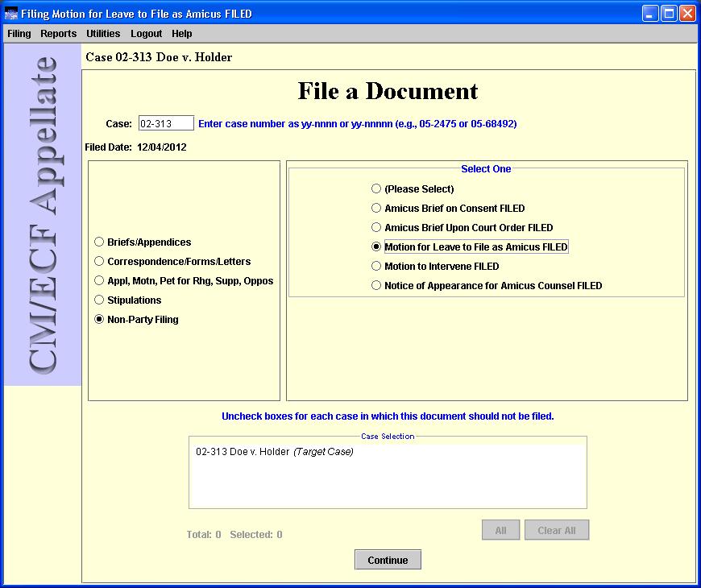Click the Clear All button

pyautogui.click(x=557, y=530)
